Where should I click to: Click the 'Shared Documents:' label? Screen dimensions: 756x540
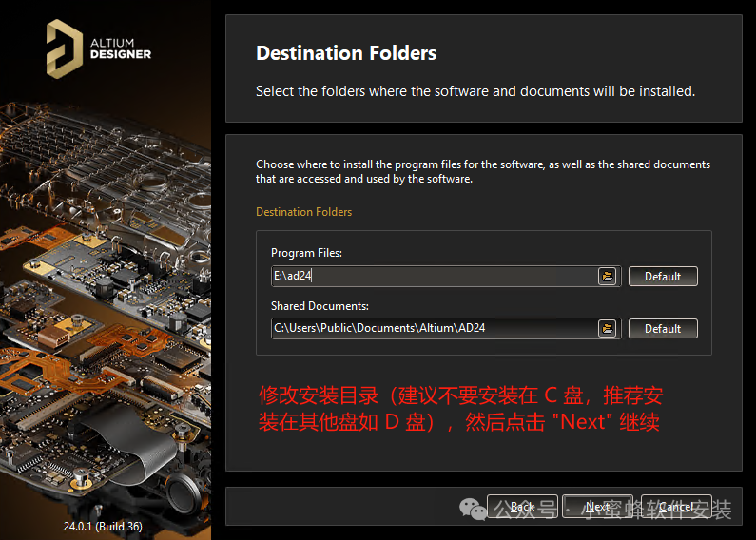coord(320,306)
